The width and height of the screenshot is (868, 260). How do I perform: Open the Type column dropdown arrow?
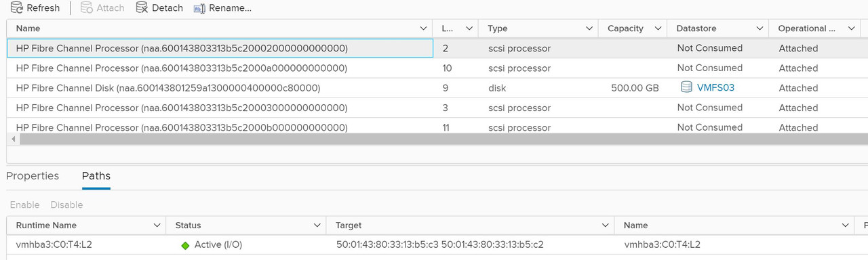tap(589, 28)
